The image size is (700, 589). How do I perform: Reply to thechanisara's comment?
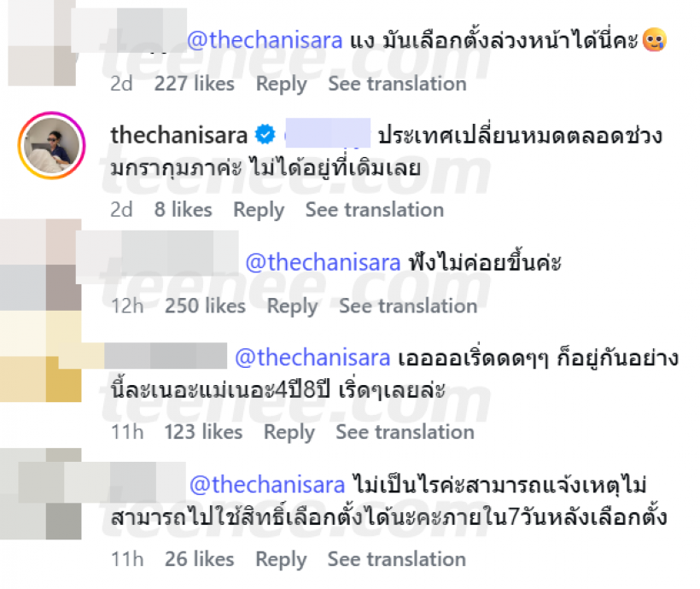[x=259, y=209]
